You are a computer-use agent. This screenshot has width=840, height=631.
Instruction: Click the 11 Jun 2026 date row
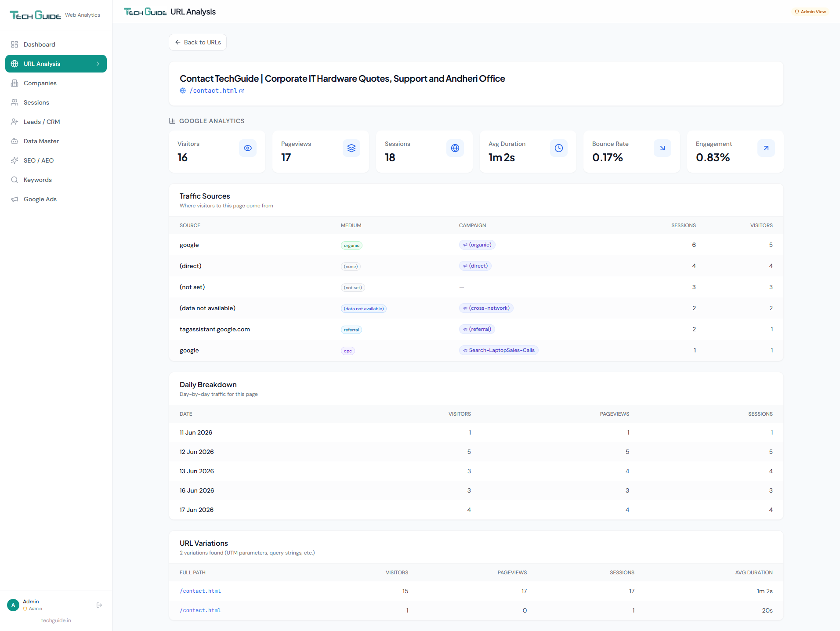point(476,432)
